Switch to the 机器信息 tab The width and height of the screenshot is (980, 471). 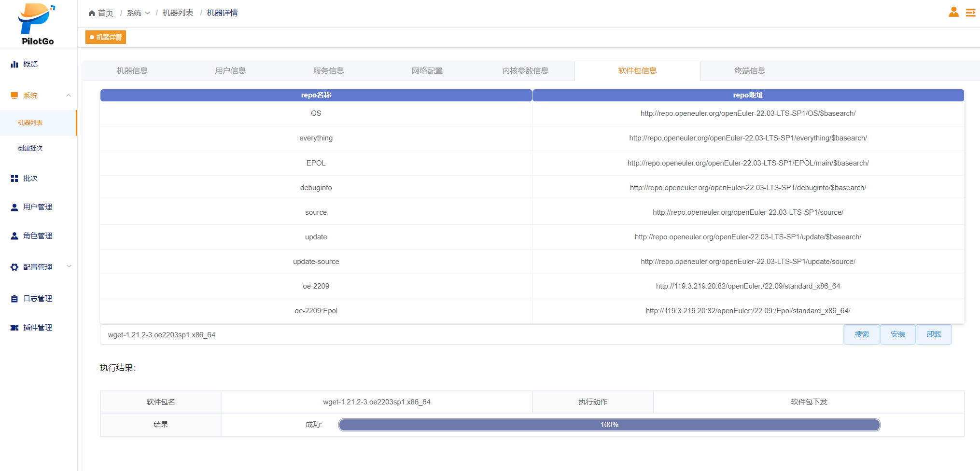[x=132, y=71]
